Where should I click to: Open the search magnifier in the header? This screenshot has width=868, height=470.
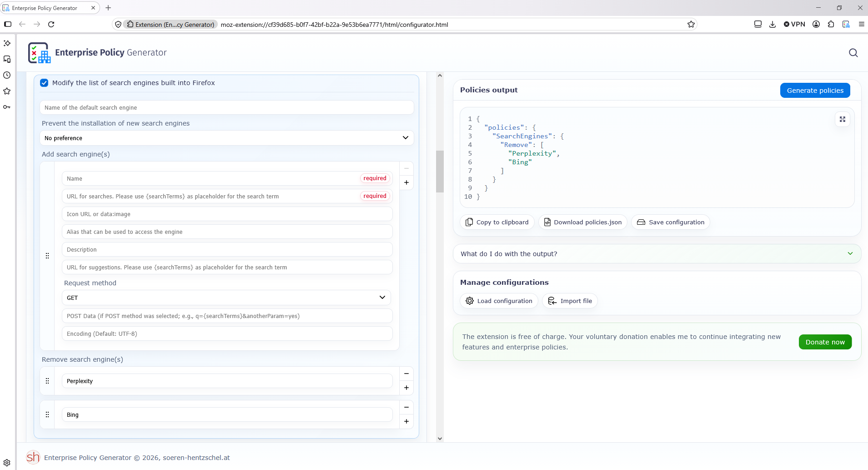coord(853,53)
